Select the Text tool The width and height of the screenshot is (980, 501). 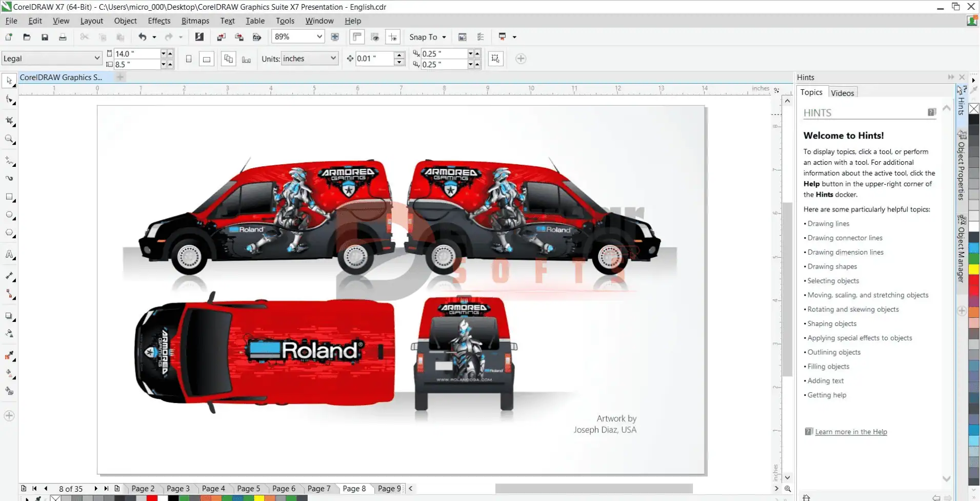[9, 255]
